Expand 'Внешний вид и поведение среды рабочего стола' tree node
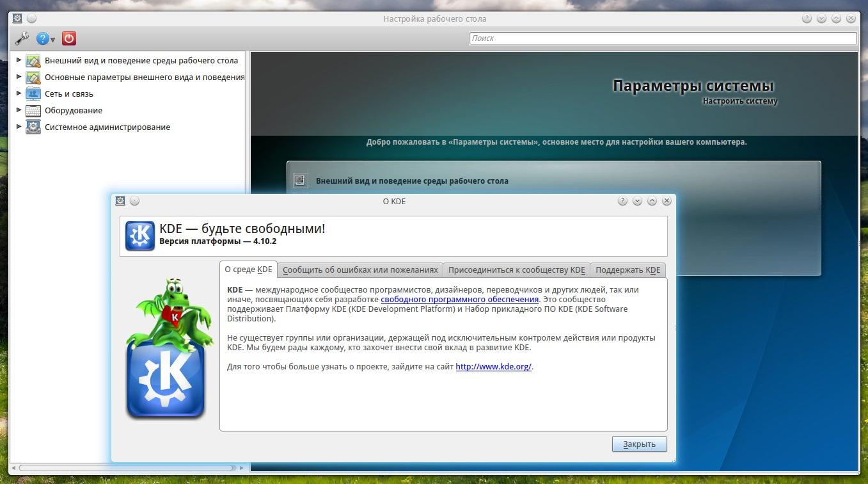The width and height of the screenshot is (868, 484). (x=19, y=60)
